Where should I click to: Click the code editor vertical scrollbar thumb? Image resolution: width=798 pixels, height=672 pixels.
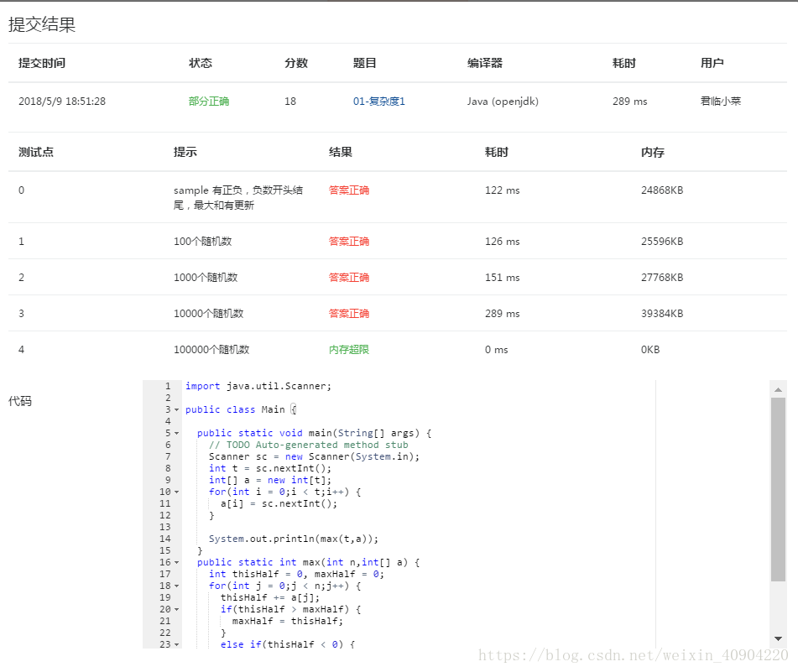[x=778, y=489]
